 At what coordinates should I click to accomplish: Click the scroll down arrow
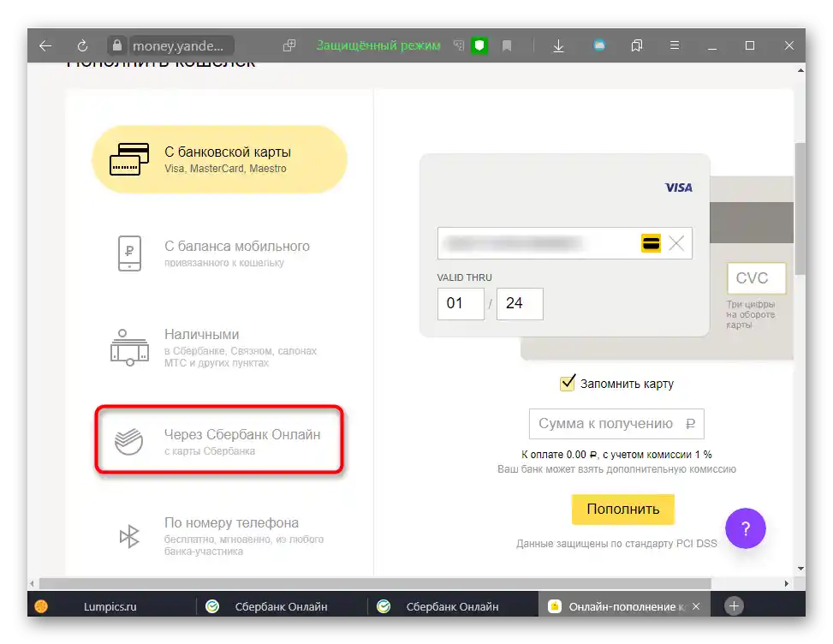pyautogui.click(x=800, y=569)
